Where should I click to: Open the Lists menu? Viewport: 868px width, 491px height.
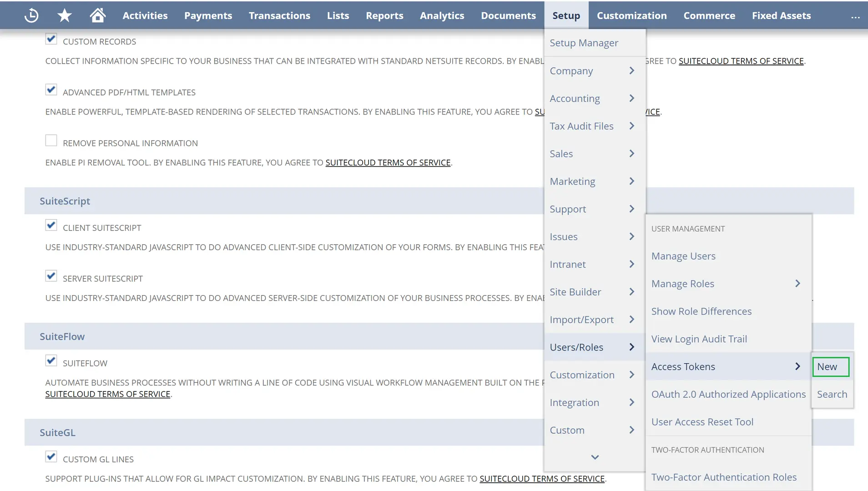pyautogui.click(x=338, y=15)
